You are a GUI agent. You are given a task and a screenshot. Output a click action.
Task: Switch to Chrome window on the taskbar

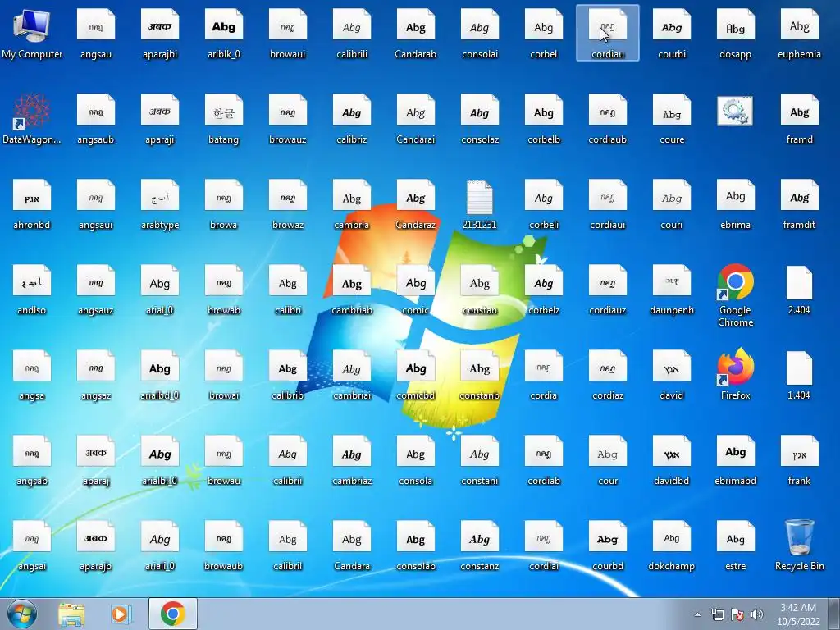pos(172,614)
